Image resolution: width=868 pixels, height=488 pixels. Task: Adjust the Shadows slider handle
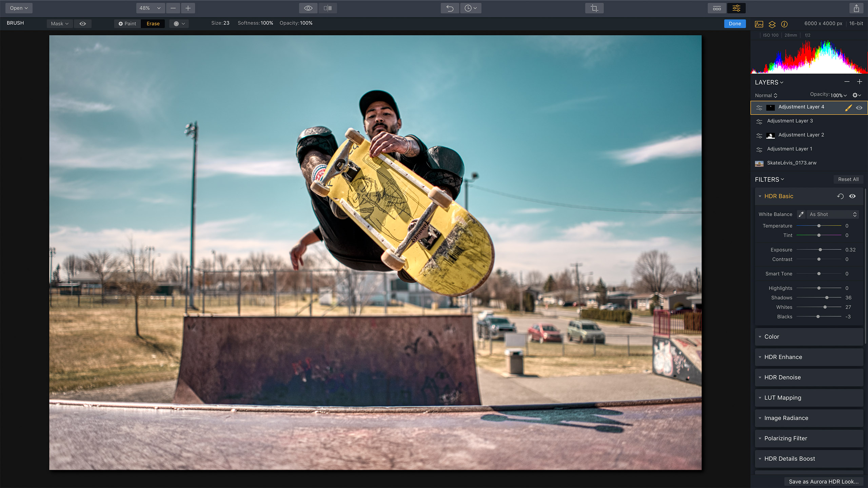click(827, 298)
